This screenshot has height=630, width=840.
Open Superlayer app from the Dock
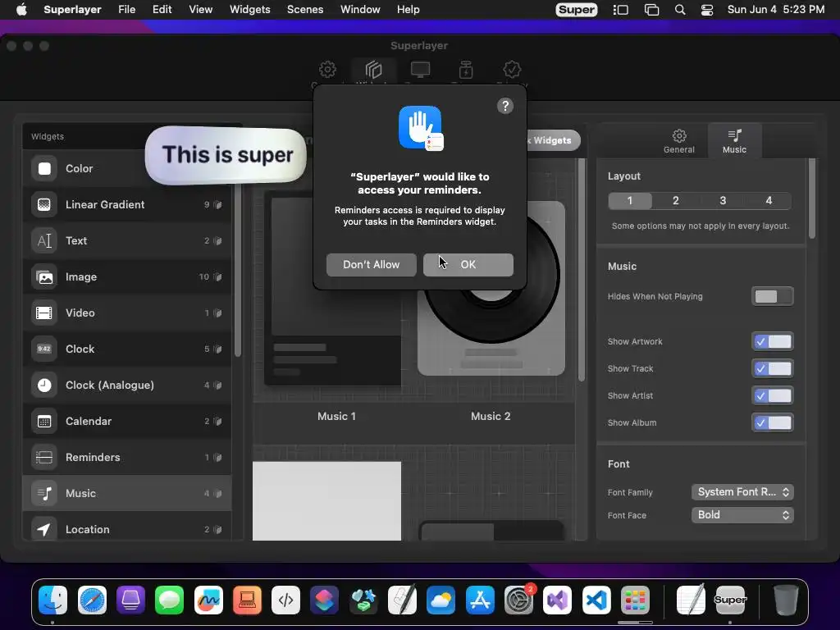click(x=729, y=600)
